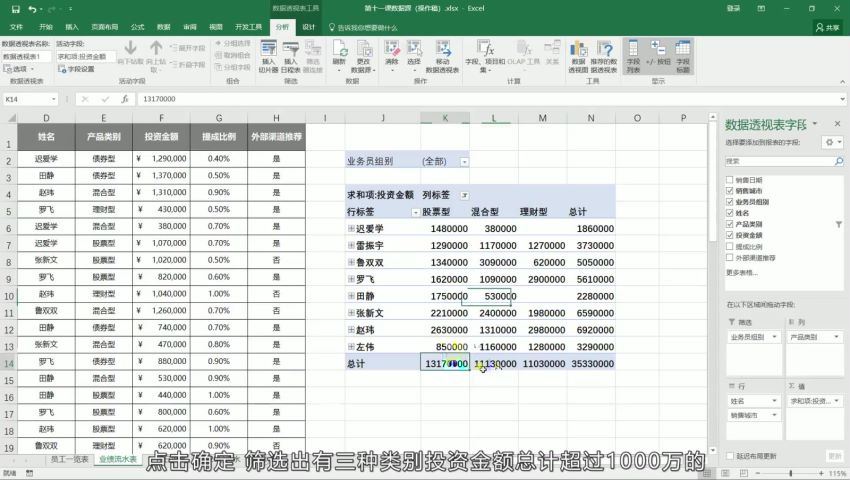Screen dimensions: 850x480
Task: Uncheck the 产品类别 field checkbox
Action: pyautogui.click(x=730, y=224)
